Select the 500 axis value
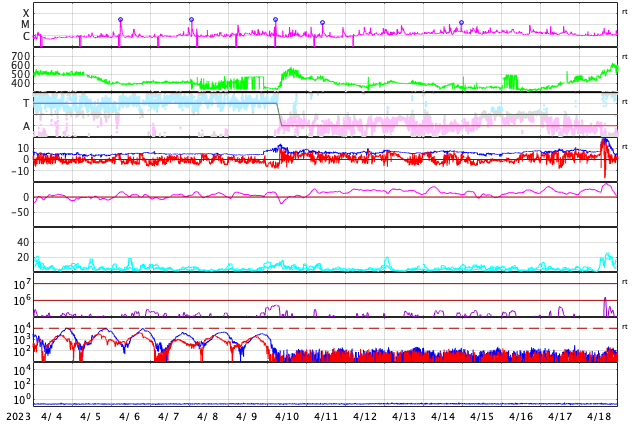 [x=21, y=74]
